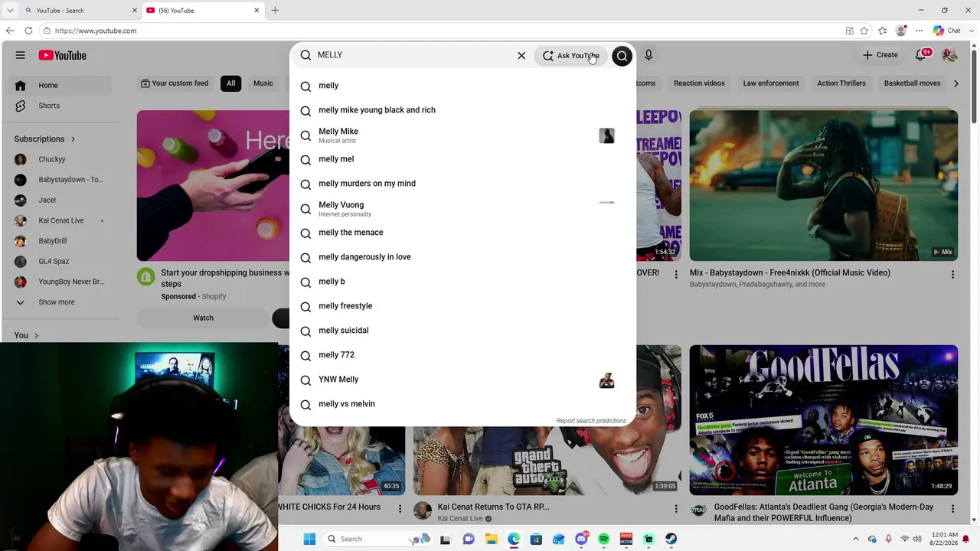Close the (56) YouTube tab
The height and width of the screenshot is (551, 980).
[256, 10]
